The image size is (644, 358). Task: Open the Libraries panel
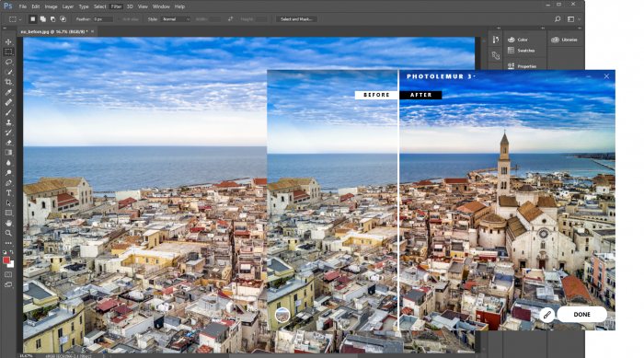pos(564,40)
